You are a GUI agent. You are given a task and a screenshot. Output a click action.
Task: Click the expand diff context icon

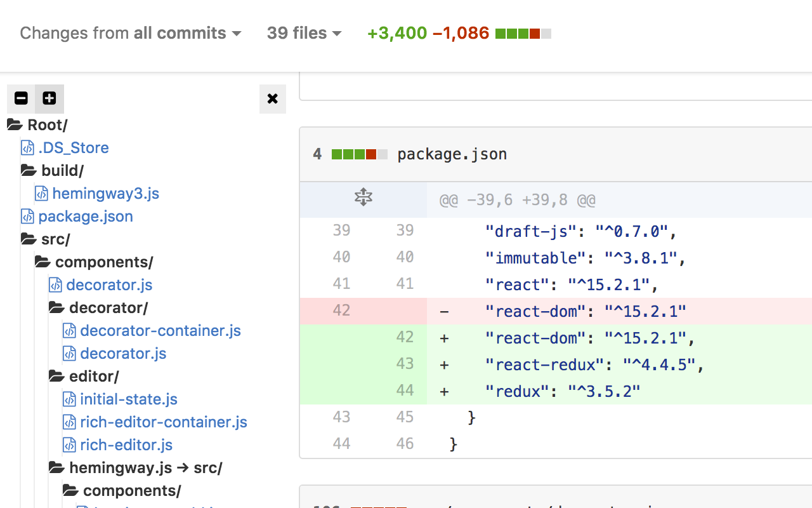(x=363, y=197)
